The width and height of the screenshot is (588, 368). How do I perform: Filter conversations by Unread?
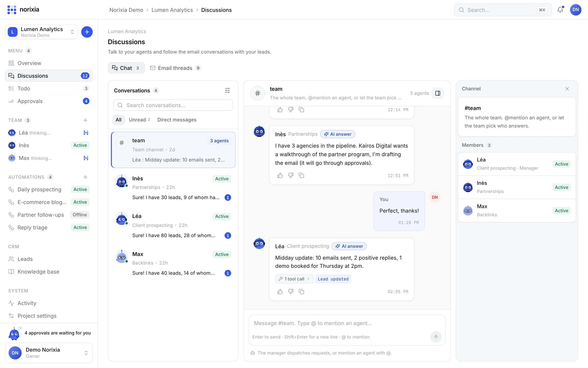pos(139,120)
